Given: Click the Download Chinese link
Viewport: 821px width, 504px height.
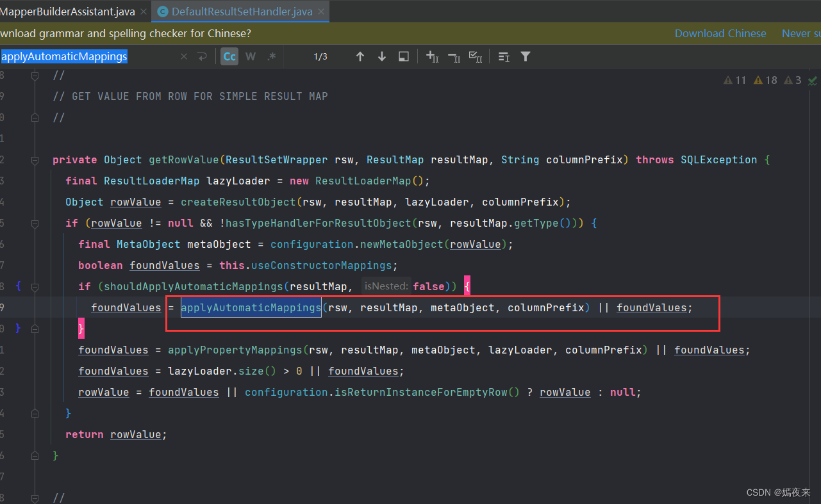Looking at the screenshot, I should (720, 33).
